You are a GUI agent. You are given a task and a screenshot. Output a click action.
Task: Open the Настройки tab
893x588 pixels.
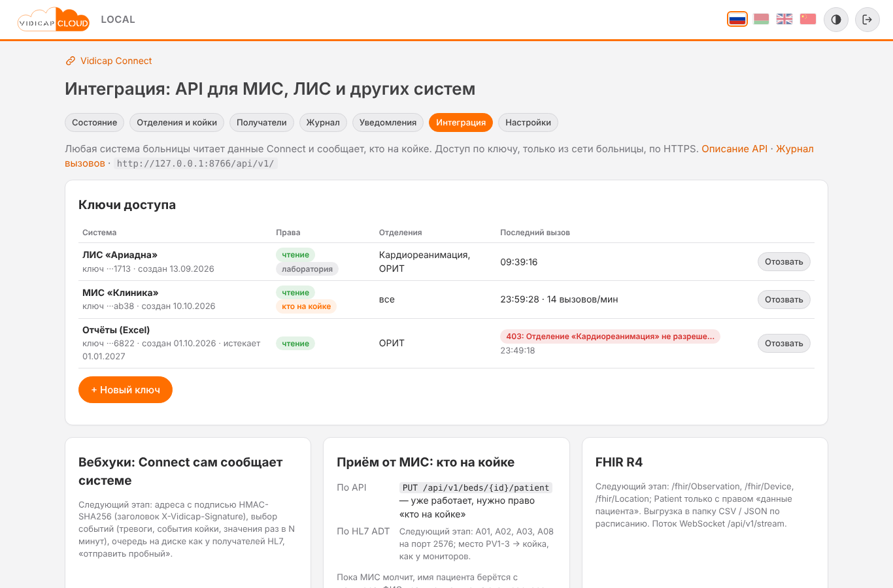pos(528,123)
